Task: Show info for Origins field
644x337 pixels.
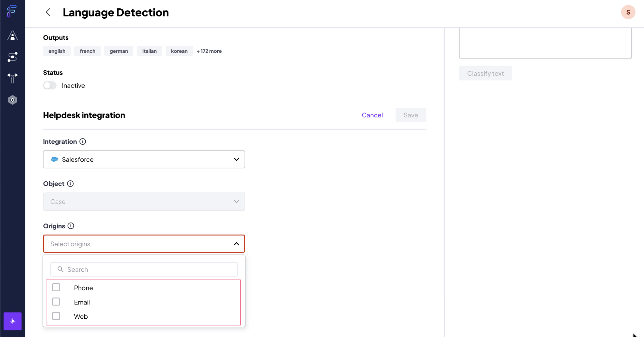Action: pos(71,226)
